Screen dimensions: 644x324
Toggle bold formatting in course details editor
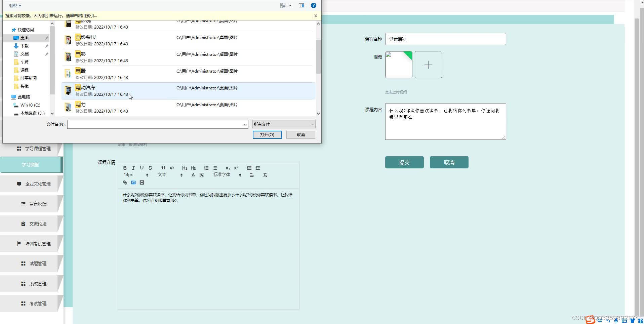click(x=125, y=168)
